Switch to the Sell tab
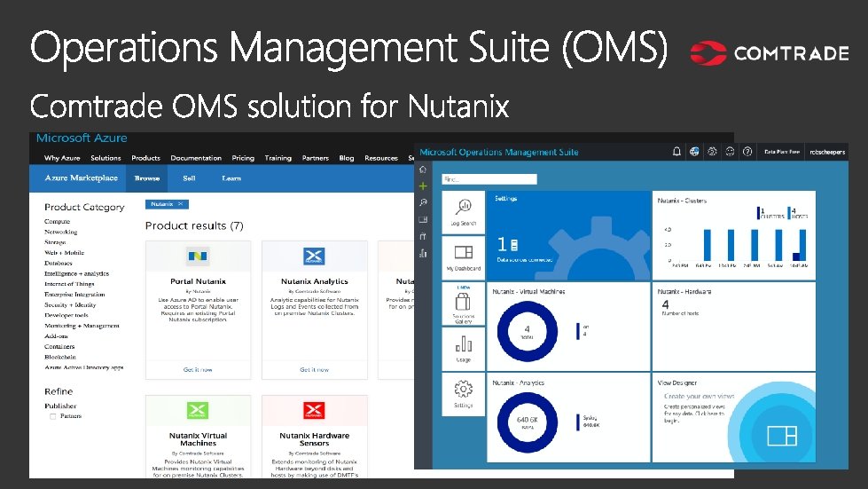The height and width of the screenshot is (489, 868). pyautogui.click(x=189, y=178)
